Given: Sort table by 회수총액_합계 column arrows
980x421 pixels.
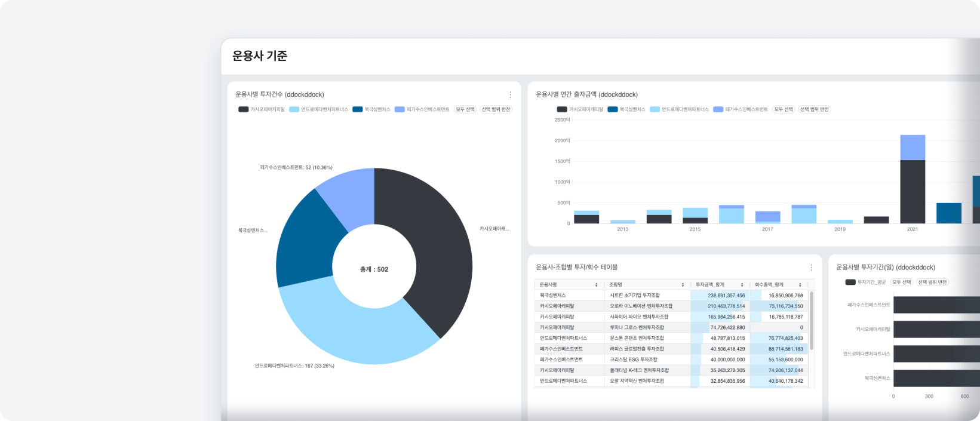Looking at the screenshot, I should click(x=800, y=285).
